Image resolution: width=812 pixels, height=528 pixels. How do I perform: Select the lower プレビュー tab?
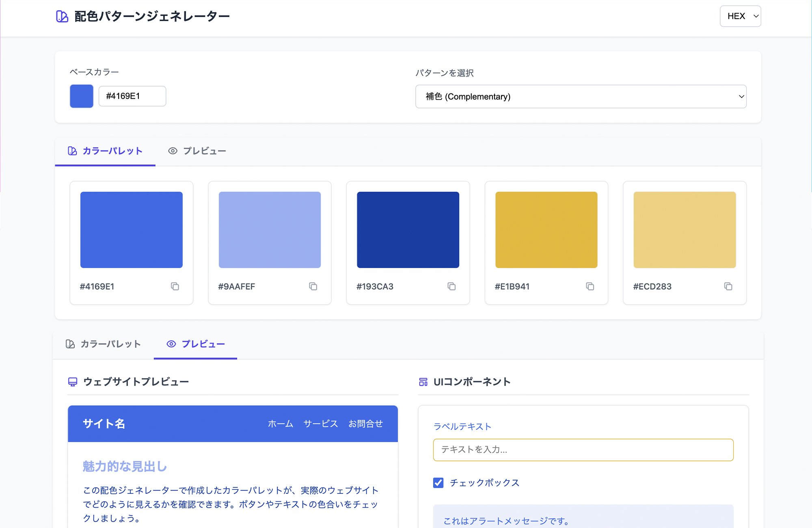click(196, 344)
